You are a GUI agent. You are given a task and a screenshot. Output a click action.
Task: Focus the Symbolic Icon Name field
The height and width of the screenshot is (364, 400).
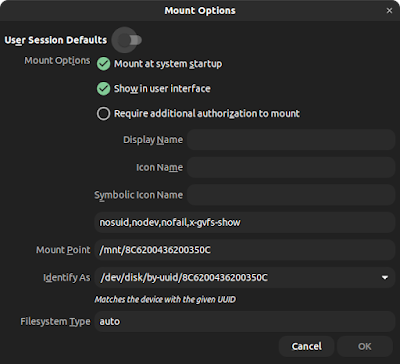click(x=291, y=195)
